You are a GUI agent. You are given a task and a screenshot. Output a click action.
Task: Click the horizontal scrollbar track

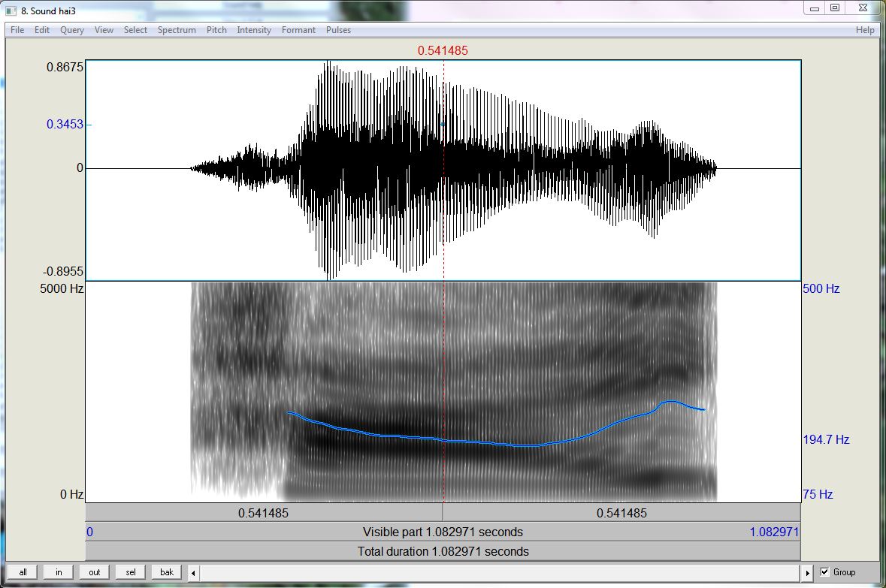tap(500, 573)
